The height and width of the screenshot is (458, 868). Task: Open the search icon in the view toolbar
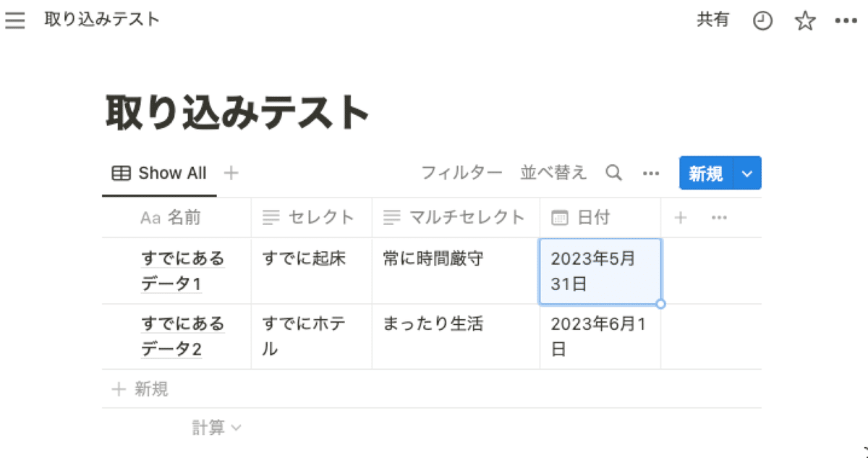[613, 173]
